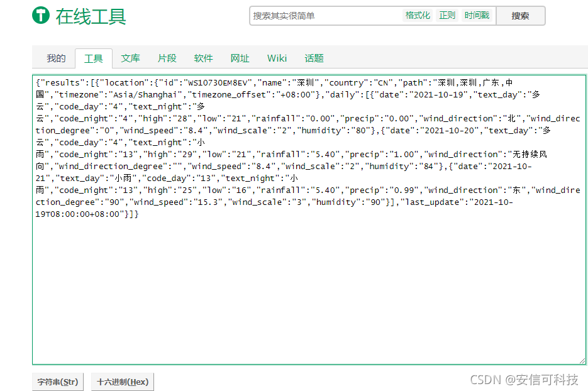Click the "无持续风" wind direction text
588x391 pixels.
pos(530,155)
